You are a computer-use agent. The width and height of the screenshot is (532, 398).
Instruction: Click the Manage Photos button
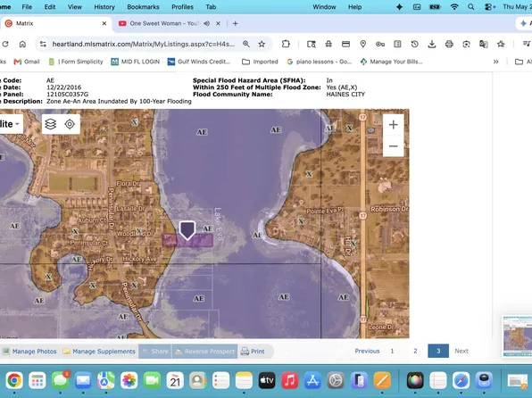tap(29, 352)
